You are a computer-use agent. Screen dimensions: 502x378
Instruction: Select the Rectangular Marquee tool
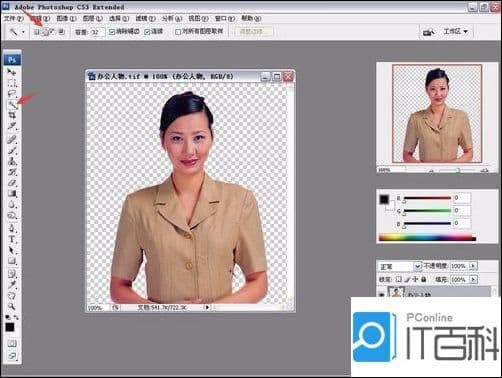12,83
